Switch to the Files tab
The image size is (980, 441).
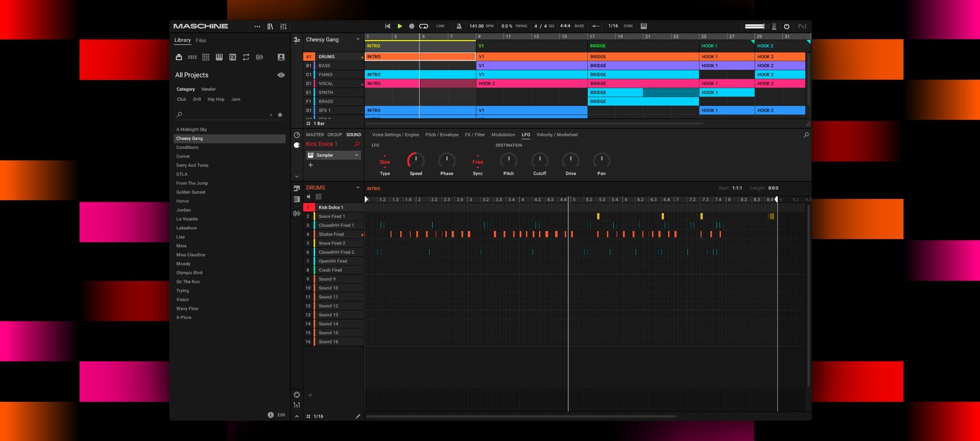(x=201, y=40)
